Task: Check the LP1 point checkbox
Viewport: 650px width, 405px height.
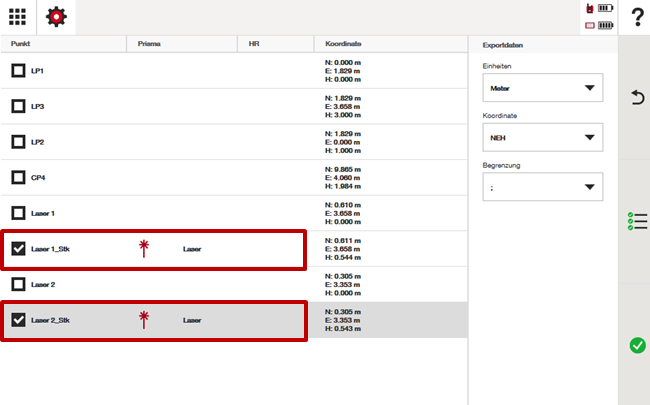Action: [x=19, y=72]
